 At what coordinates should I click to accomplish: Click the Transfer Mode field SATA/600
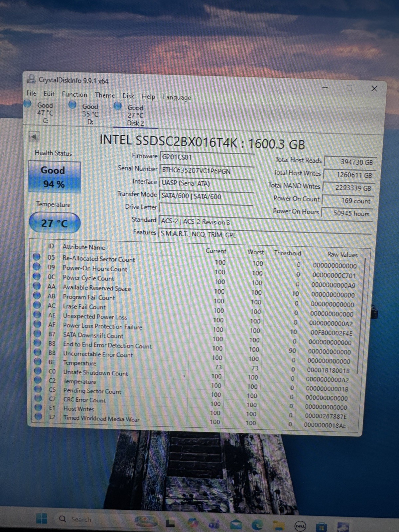pos(206,196)
